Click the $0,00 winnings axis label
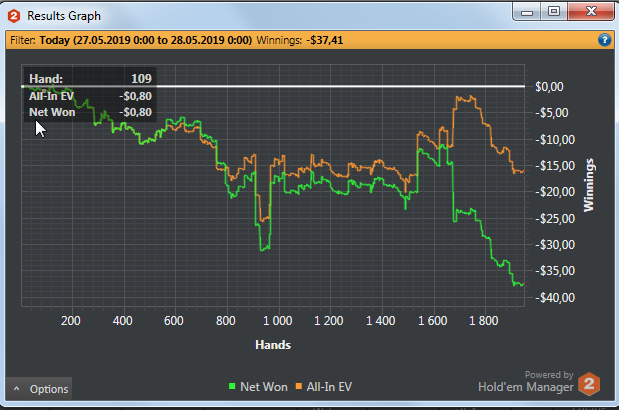The height and width of the screenshot is (410, 619). click(x=549, y=86)
